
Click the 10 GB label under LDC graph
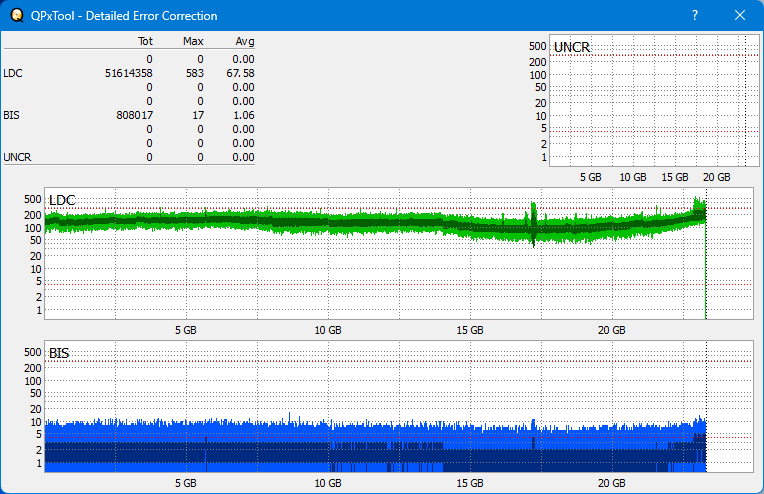click(x=328, y=330)
